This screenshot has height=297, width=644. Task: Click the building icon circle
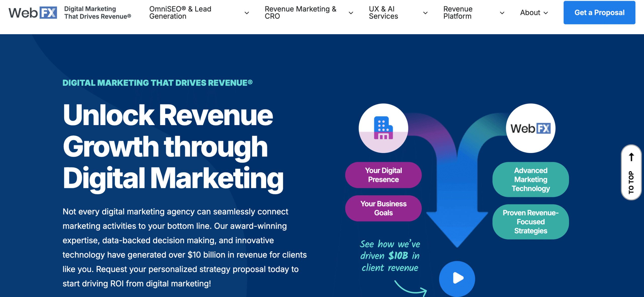point(383,128)
